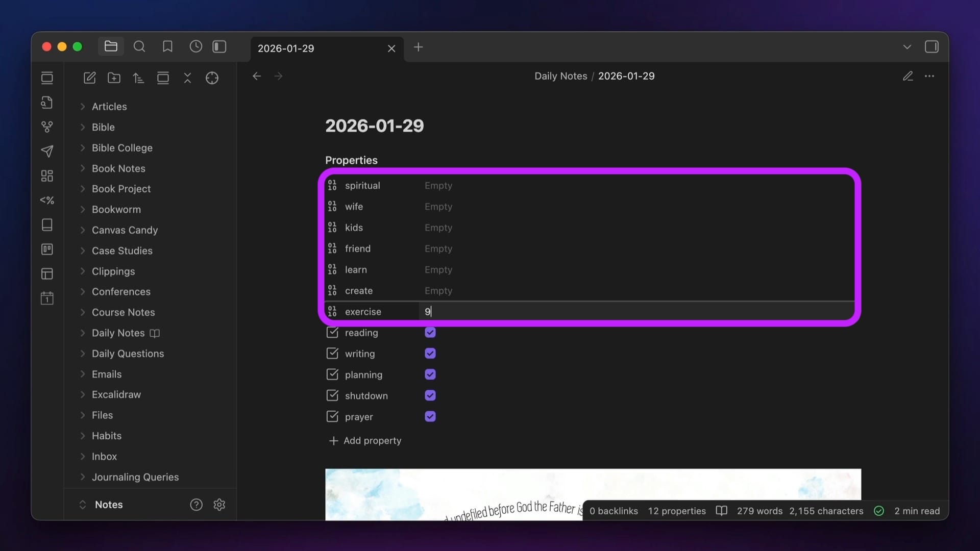
Task: Toggle the prayer property checkbox
Action: (430, 416)
